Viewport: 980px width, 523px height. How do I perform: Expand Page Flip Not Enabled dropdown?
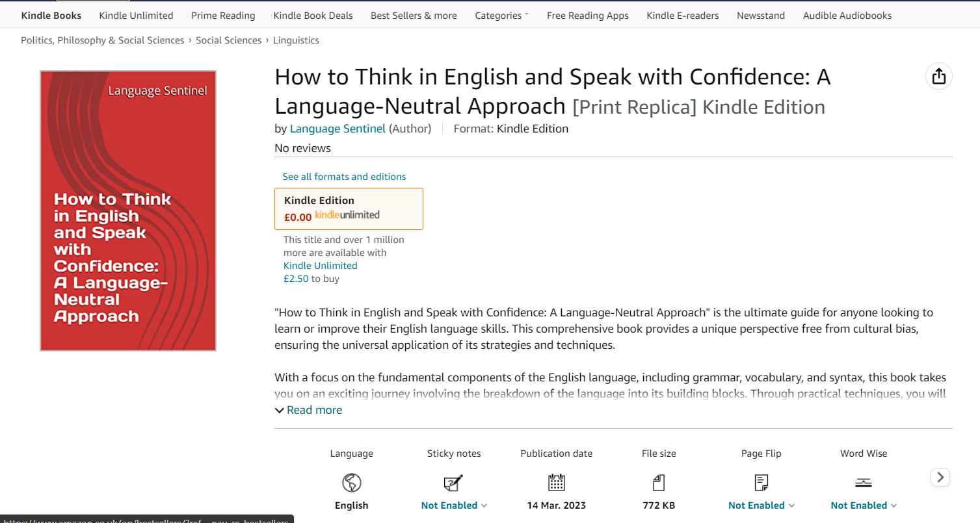point(761,505)
